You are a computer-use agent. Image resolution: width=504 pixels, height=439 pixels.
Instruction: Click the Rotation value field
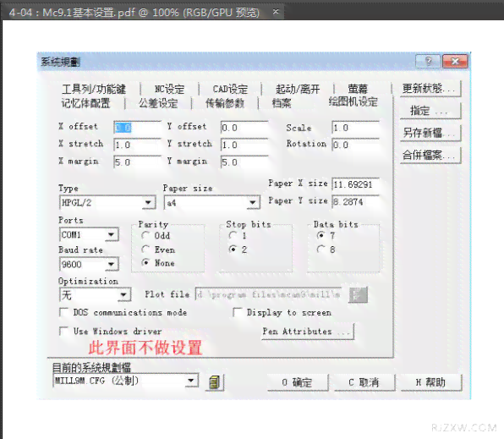355,145
